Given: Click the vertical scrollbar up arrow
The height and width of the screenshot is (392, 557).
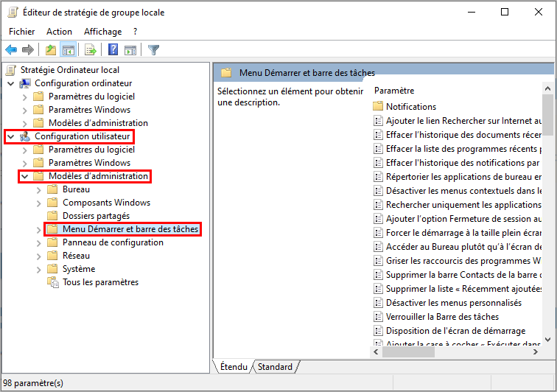Looking at the screenshot, I should [547, 89].
